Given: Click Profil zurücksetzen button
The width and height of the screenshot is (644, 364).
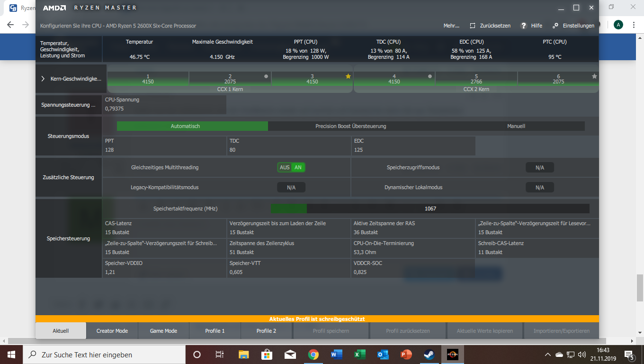Looking at the screenshot, I should (x=408, y=331).
